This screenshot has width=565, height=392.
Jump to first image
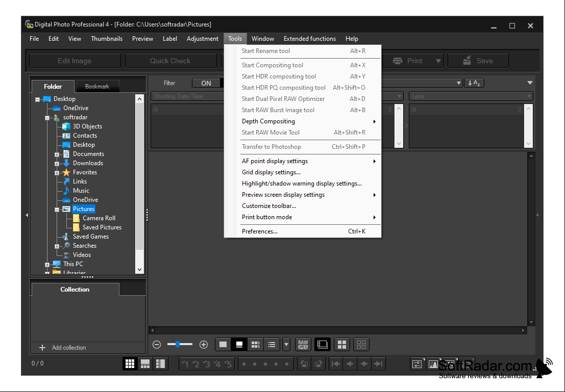click(x=335, y=364)
